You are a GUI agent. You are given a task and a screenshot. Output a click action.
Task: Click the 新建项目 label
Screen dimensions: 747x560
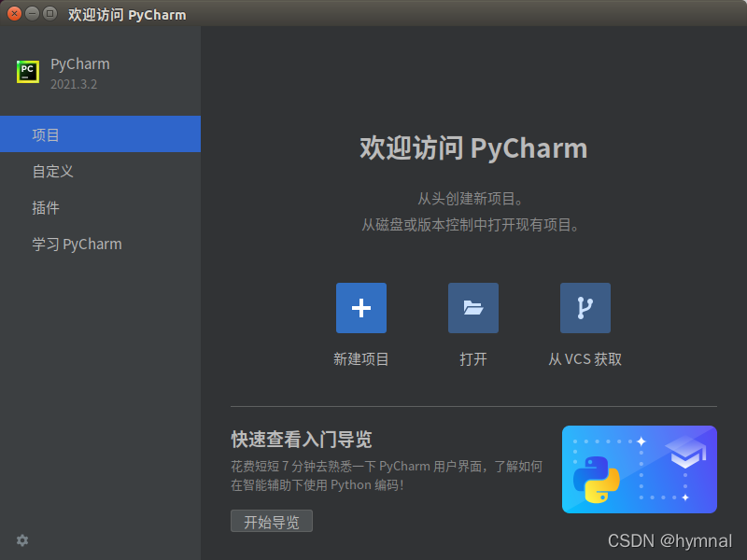coord(361,359)
